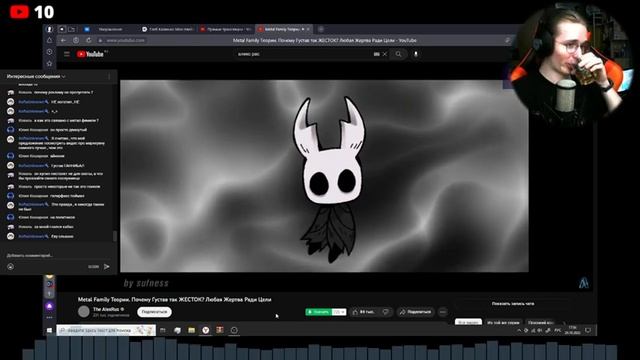Click the white subscribe button
640x360 pixels.
click(x=154, y=312)
